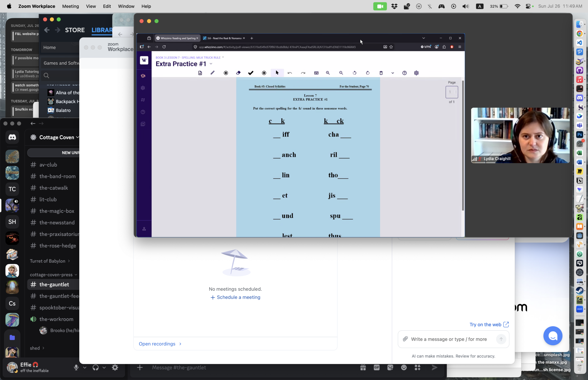Switch to the Whizzimo Reading and Spelling tab

point(178,38)
